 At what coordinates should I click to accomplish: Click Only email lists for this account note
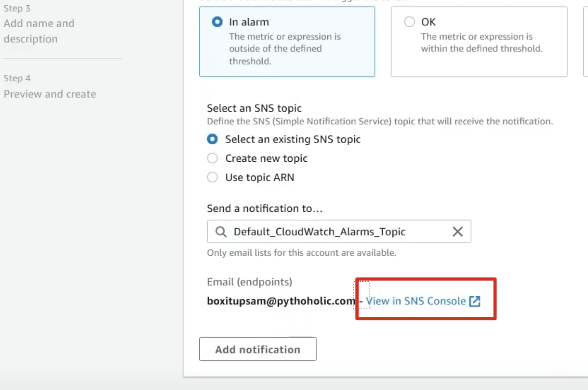(x=302, y=253)
